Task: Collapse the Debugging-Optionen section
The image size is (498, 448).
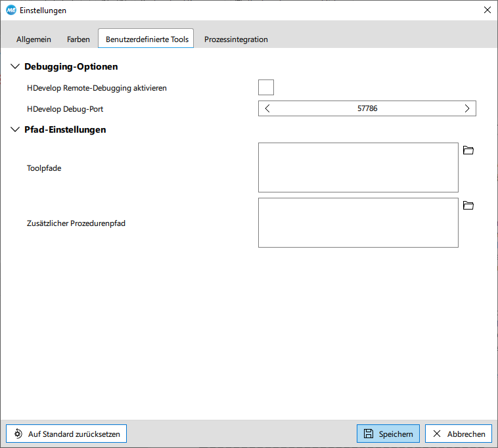Action: pyautogui.click(x=16, y=66)
